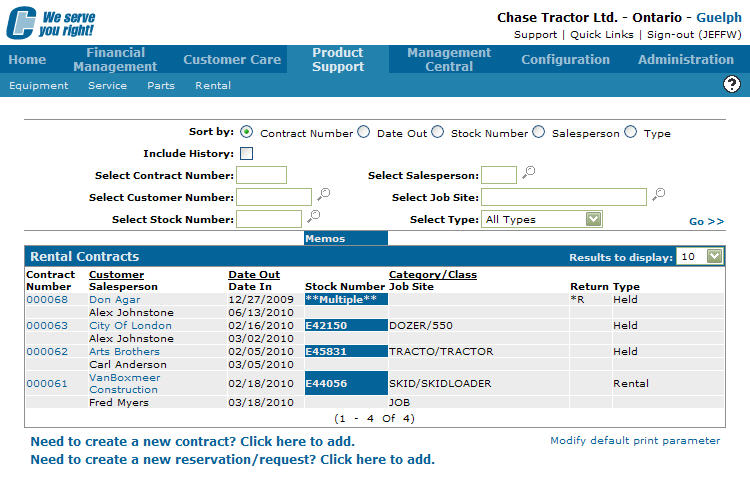This screenshot has height=486, width=750.
Task: Click TRACTO/TRACTOR category text
Action: (441, 351)
